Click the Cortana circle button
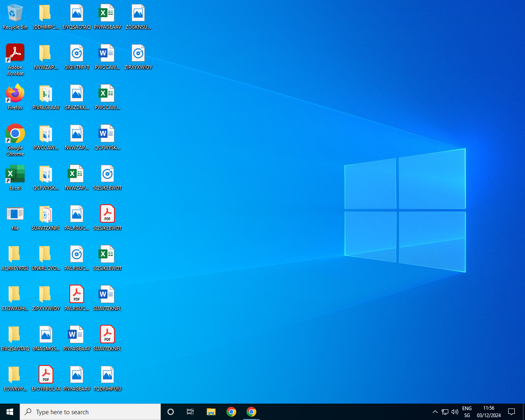 (171, 412)
